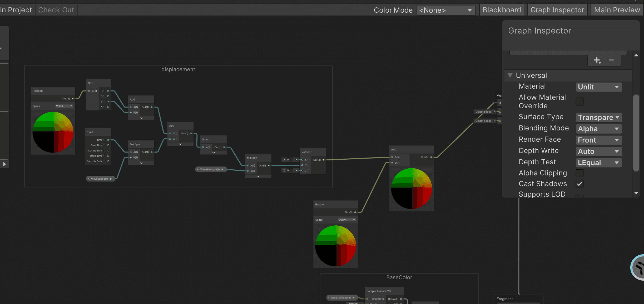
Task: Click the minus remove target icon
Action: click(x=611, y=60)
